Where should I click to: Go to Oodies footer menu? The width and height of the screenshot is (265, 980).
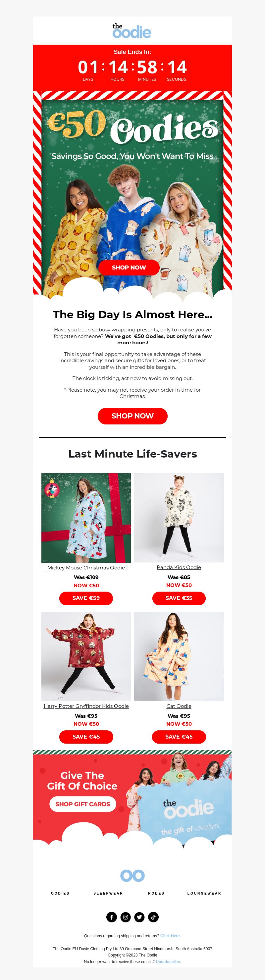click(60, 893)
